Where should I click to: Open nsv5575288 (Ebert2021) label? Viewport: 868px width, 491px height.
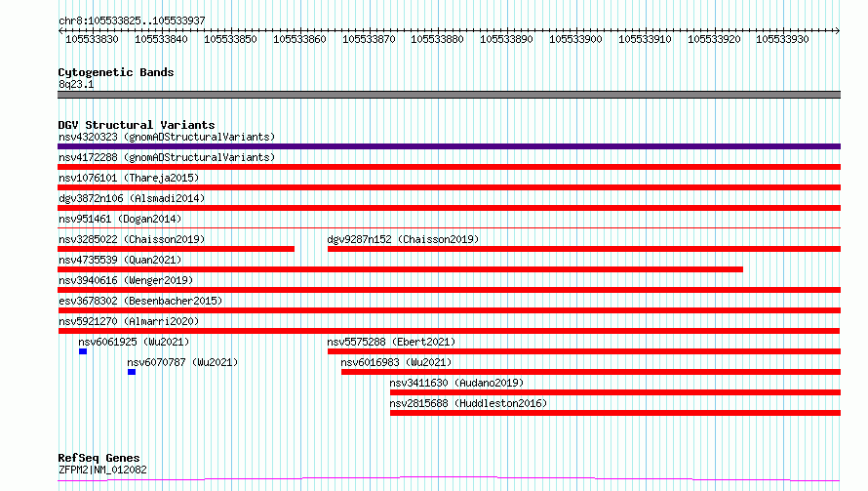pyautogui.click(x=391, y=342)
